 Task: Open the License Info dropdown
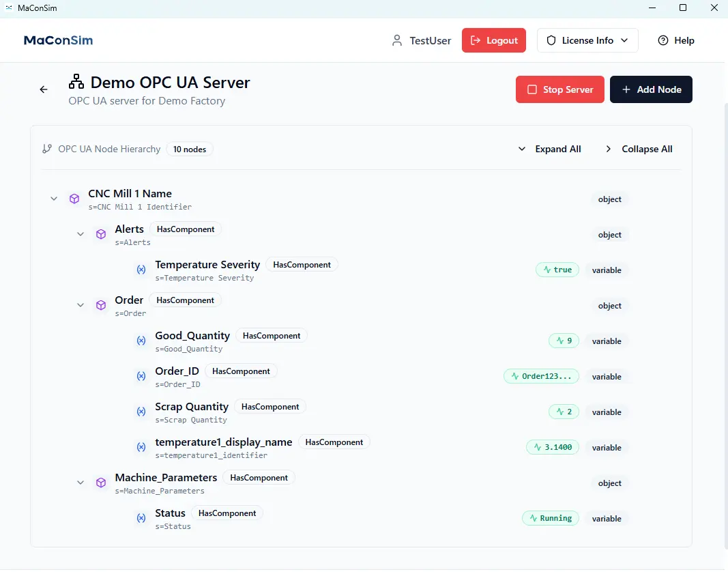587,40
